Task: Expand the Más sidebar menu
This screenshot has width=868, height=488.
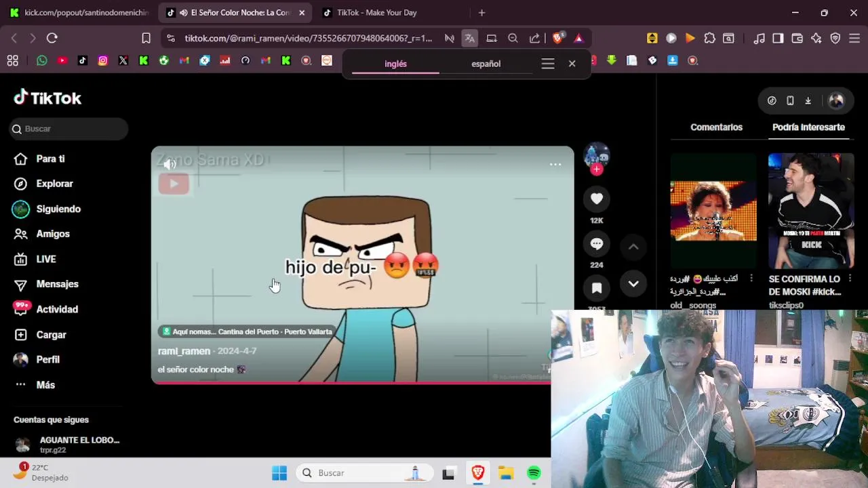Action: (x=34, y=385)
